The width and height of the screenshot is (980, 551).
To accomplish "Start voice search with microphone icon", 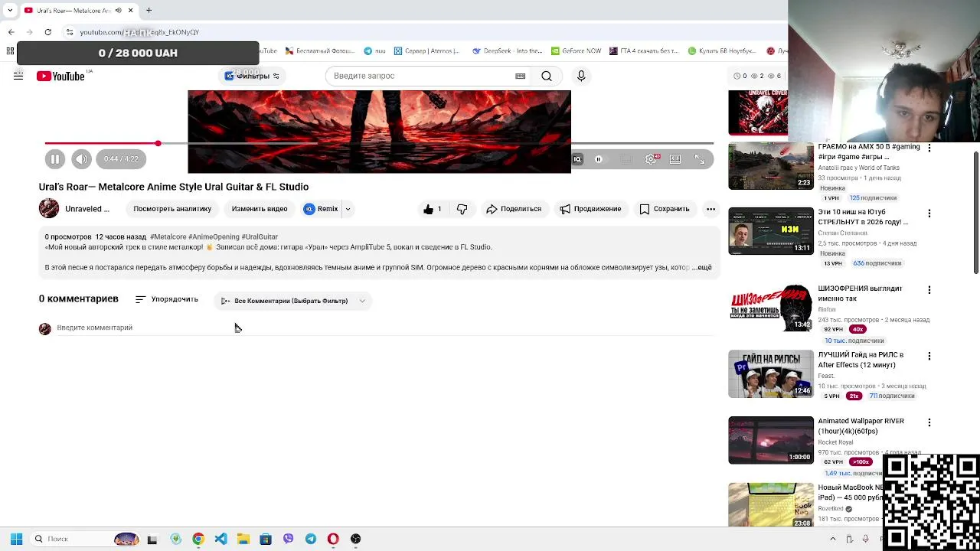I will [x=581, y=76].
